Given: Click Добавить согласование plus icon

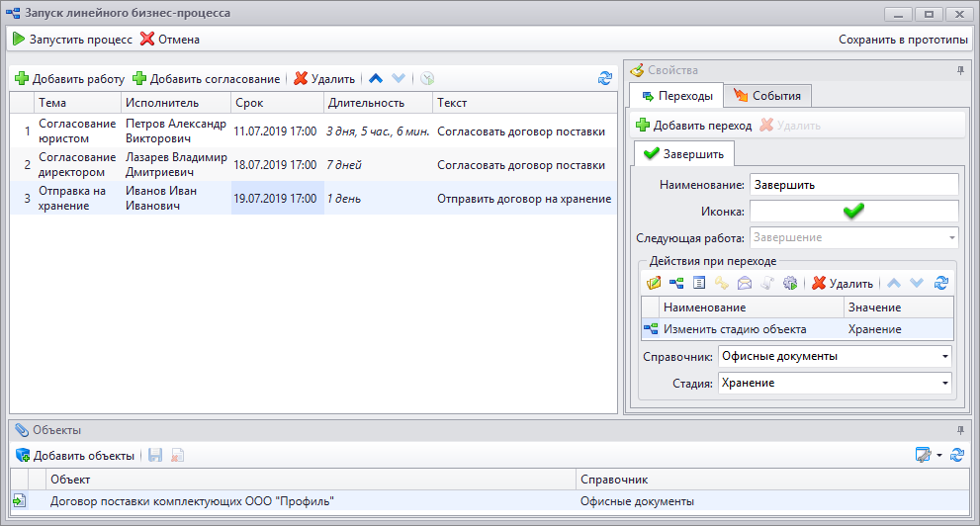Looking at the screenshot, I should pos(139,79).
